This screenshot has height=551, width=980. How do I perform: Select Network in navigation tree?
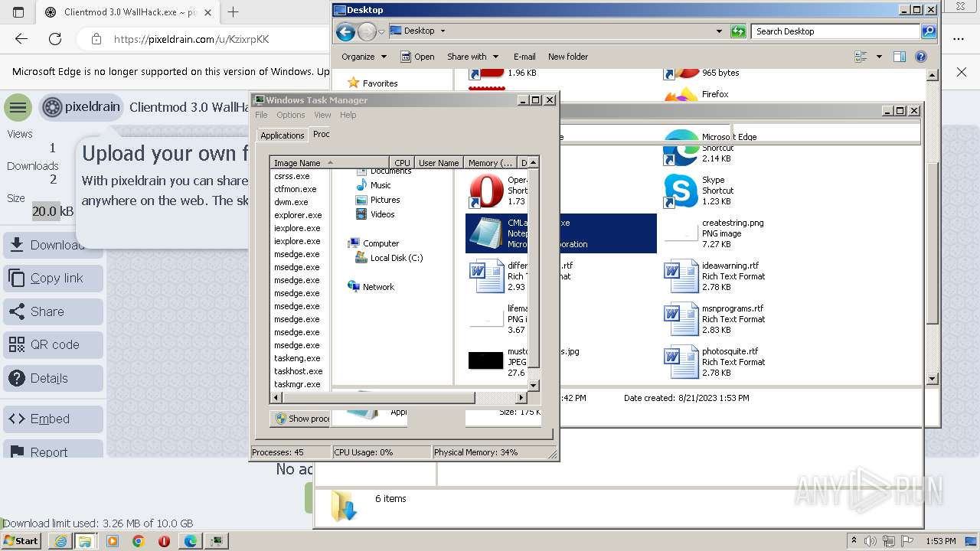coord(371,287)
